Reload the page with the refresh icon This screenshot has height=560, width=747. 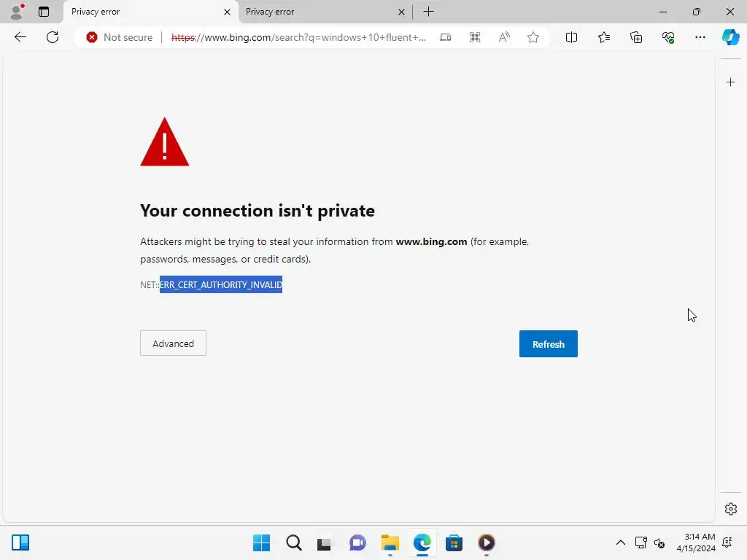(53, 37)
